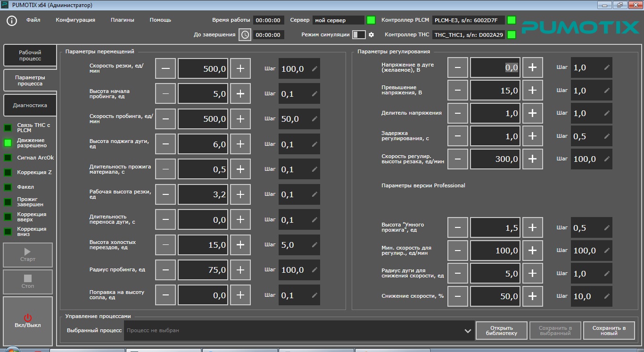Edit step pencil for Высота "Умного прожига"

(x=607, y=228)
